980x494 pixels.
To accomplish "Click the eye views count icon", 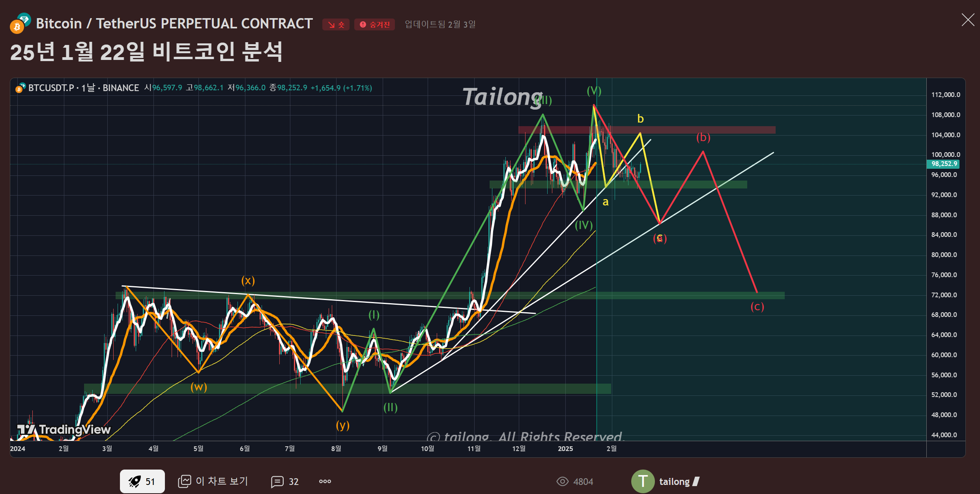I will pyautogui.click(x=562, y=481).
